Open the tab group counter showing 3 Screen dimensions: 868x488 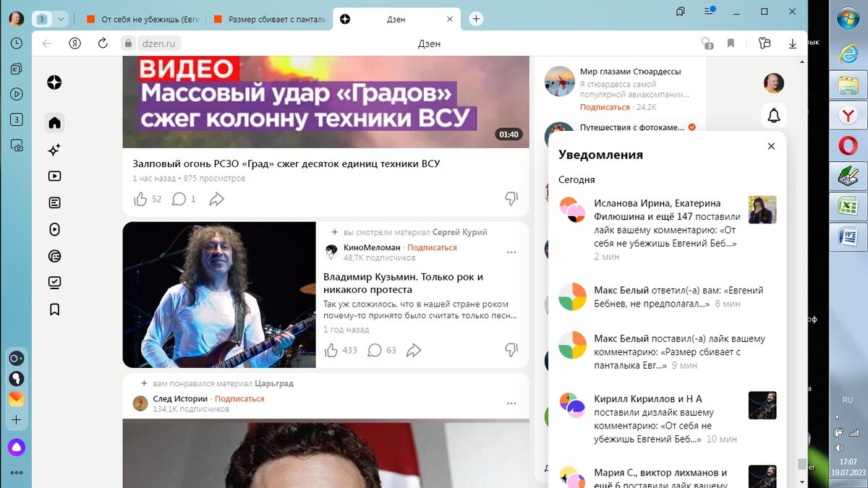pos(42,19)
